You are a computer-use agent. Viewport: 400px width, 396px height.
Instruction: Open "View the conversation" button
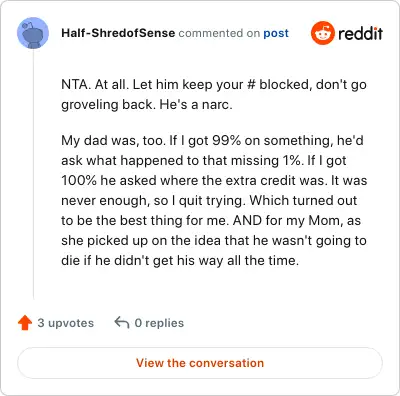(200, 363)
